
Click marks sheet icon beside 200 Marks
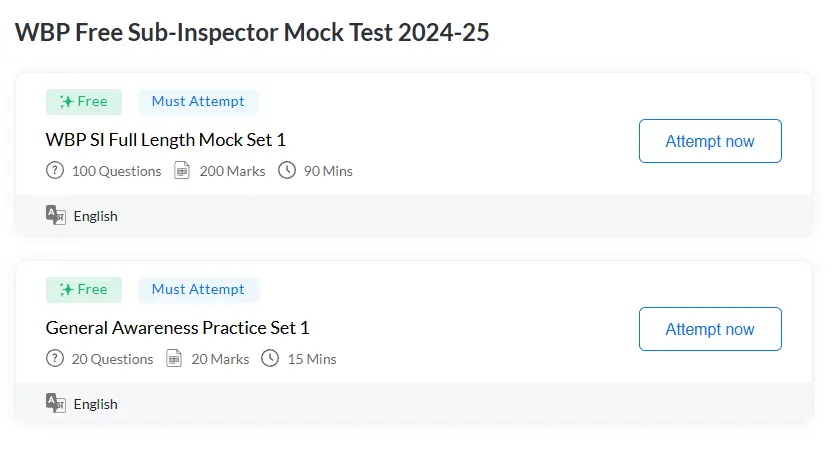[x=182, y=171]
